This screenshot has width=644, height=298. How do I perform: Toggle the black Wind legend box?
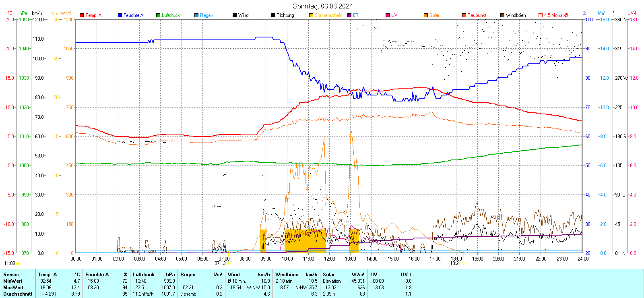coord(235,15)
